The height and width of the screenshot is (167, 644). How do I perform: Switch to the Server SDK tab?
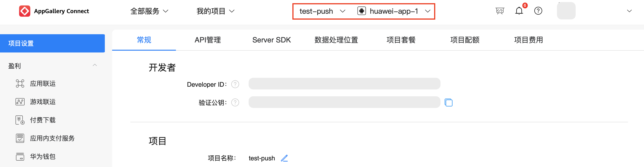click(271, 40)
